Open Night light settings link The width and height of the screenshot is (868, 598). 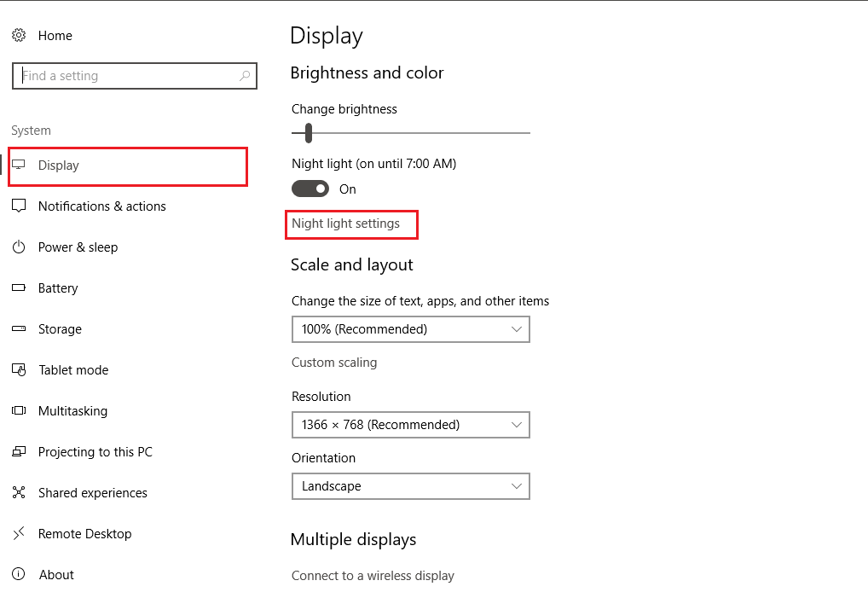point(345,224)
